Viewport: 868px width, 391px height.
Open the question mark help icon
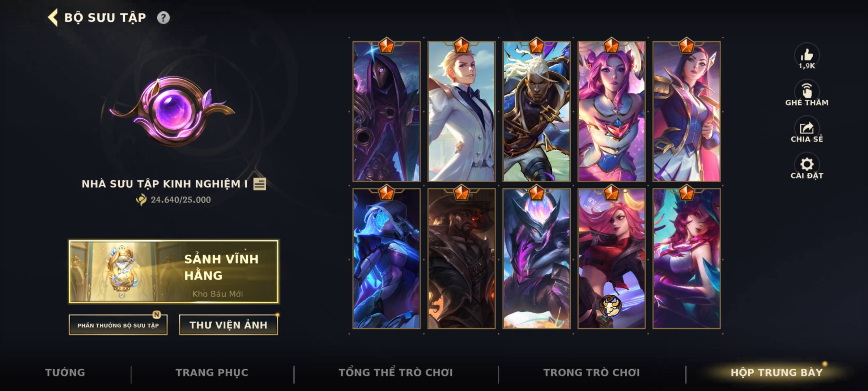pyautogui.click(x=163, y=18)
